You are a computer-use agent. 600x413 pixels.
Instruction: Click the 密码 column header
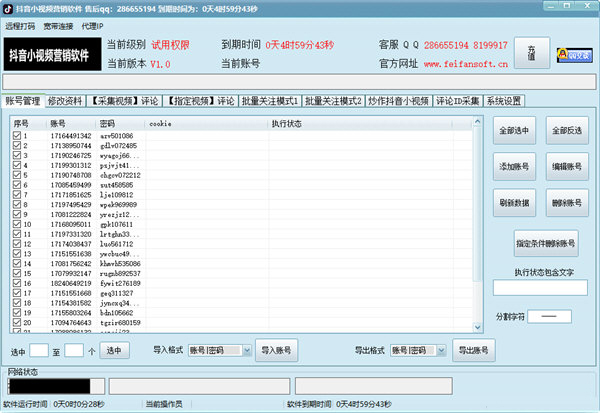[107, 124]
